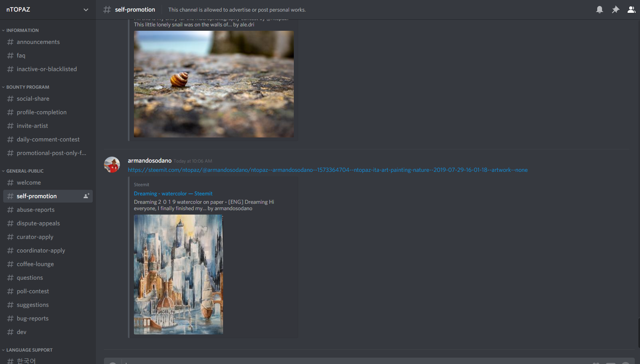Viewport: 640px width, 364px height.
Task: Click armandosodano's avatar
Action: pyautogui.click(x=112, y=165)
